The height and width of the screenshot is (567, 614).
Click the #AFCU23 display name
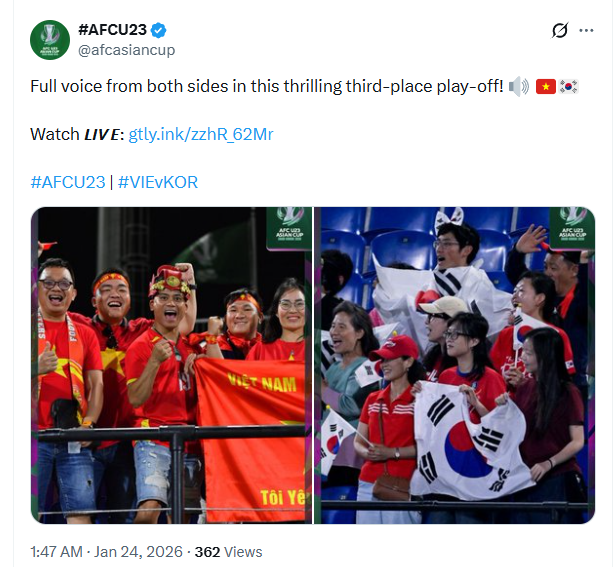(112, 30)
